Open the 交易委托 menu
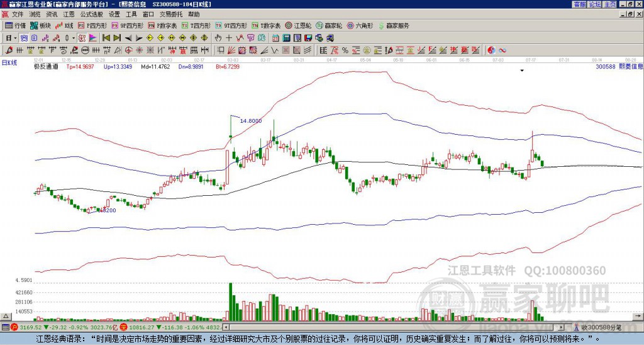 [x=171, y=14]
